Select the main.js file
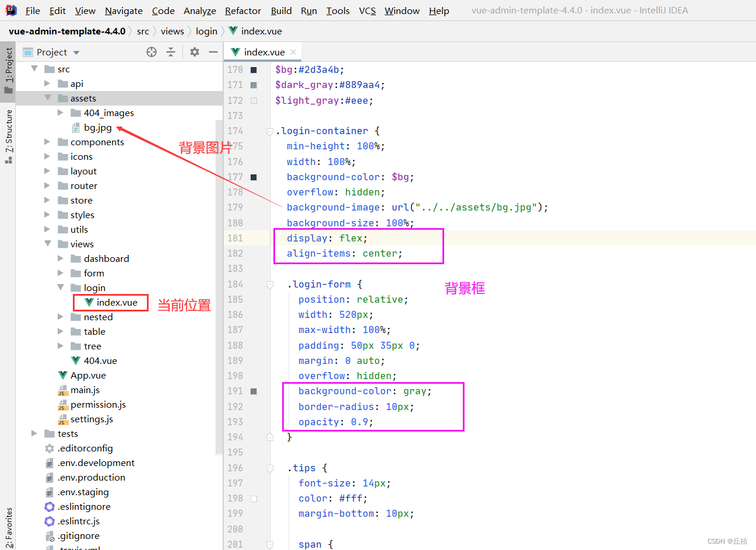Image resolution: width=756 pixels, height=550 pixels. coord(79,390)
